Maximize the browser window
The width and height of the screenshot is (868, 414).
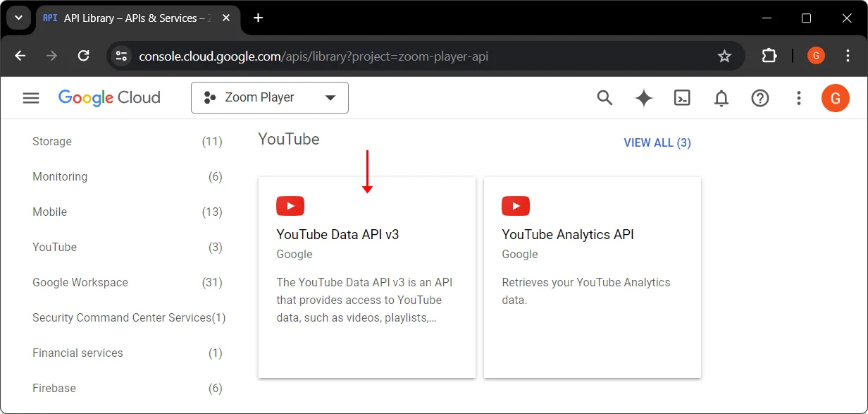tap(806, 18)
